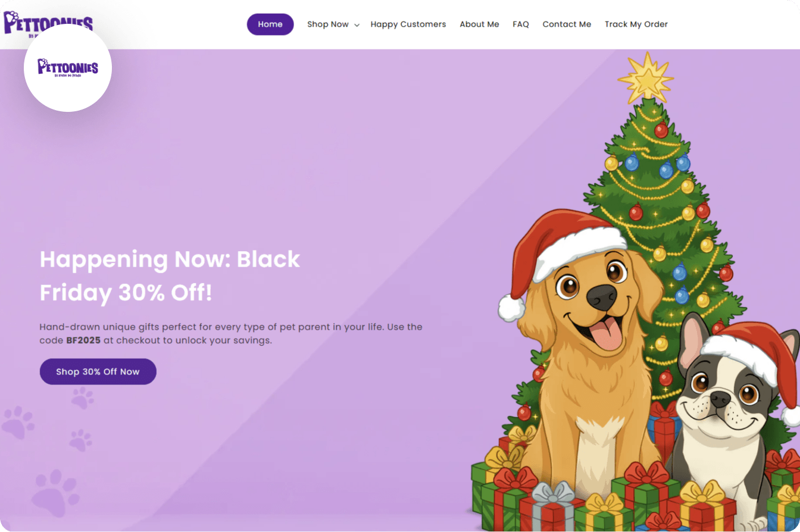Click the BF2025 promo code text
The height and width of the screenshot is (532, 800).
pyautogui.click(x=83, y=341)
